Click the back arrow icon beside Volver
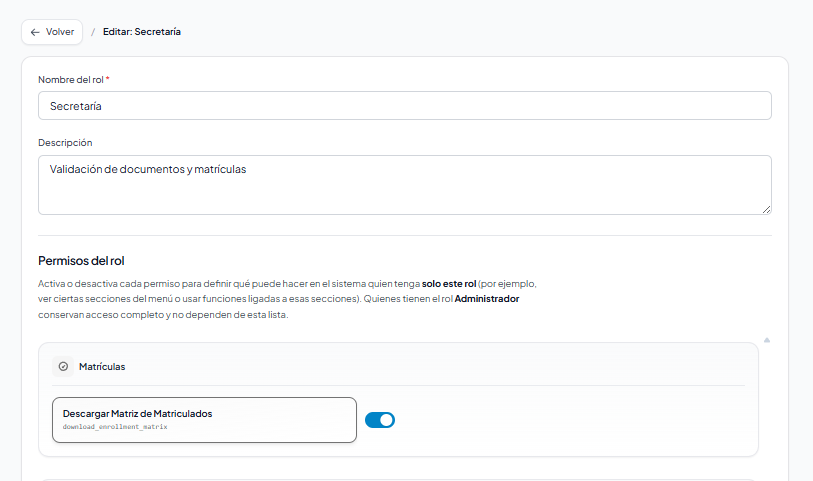The height and width of the screenshot is (481, 813). [35, 32]
